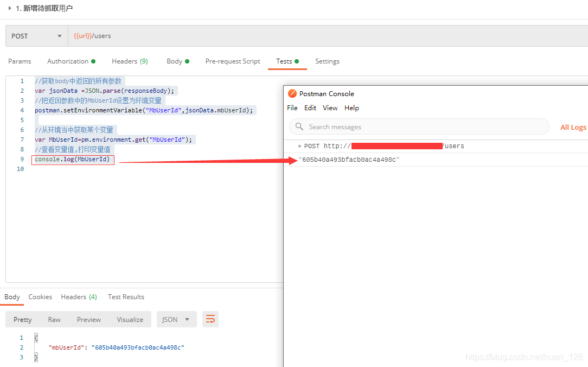Switch to the Params tab

pos(20,61)
